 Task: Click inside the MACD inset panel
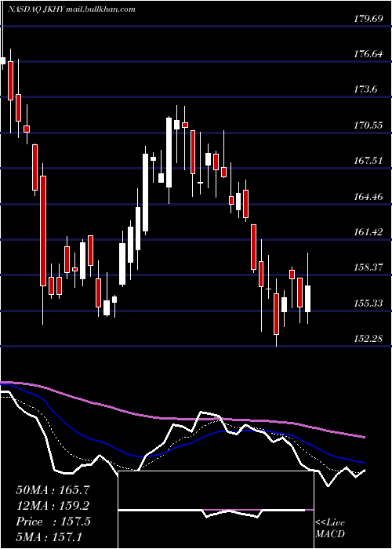[x=216, y=510]
